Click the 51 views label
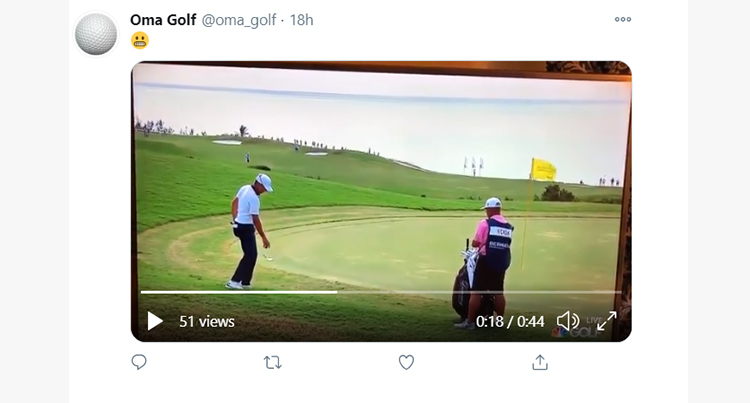 207,321
